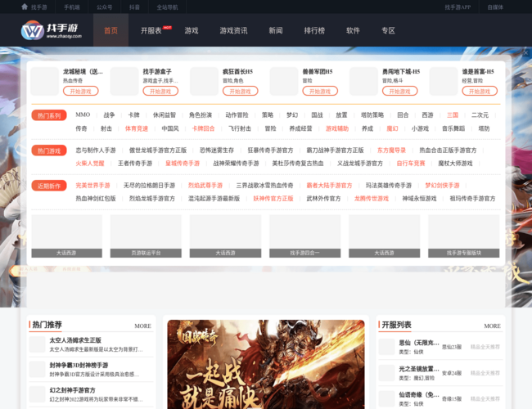The image size is (532, 409).
Task: Close the banner ad with X icon
Action: [x=525, y=53]
